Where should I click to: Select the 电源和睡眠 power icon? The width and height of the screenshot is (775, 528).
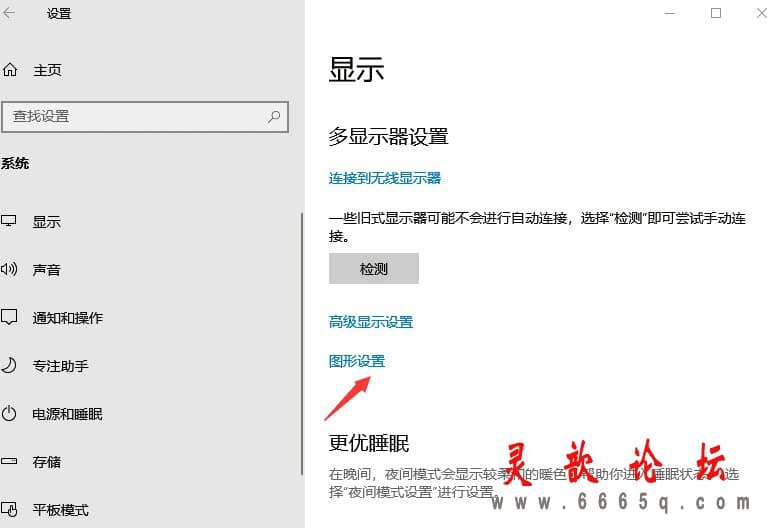[x=9, y=413]
